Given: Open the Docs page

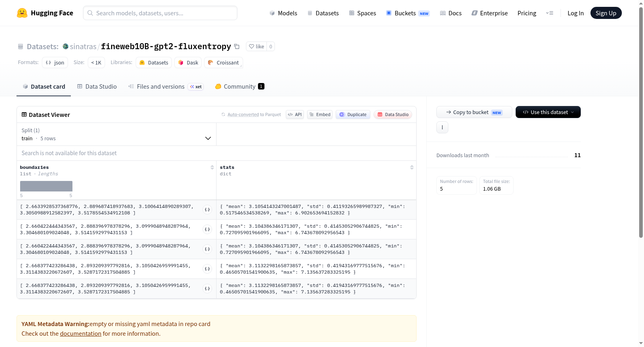Looking at the screenshot, I should (450, 13).
